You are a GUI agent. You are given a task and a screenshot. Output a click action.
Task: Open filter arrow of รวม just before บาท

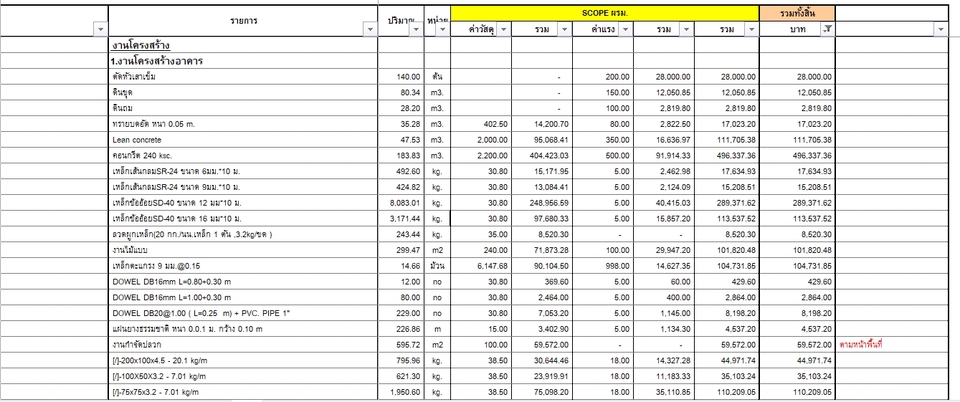pos(750,31)
